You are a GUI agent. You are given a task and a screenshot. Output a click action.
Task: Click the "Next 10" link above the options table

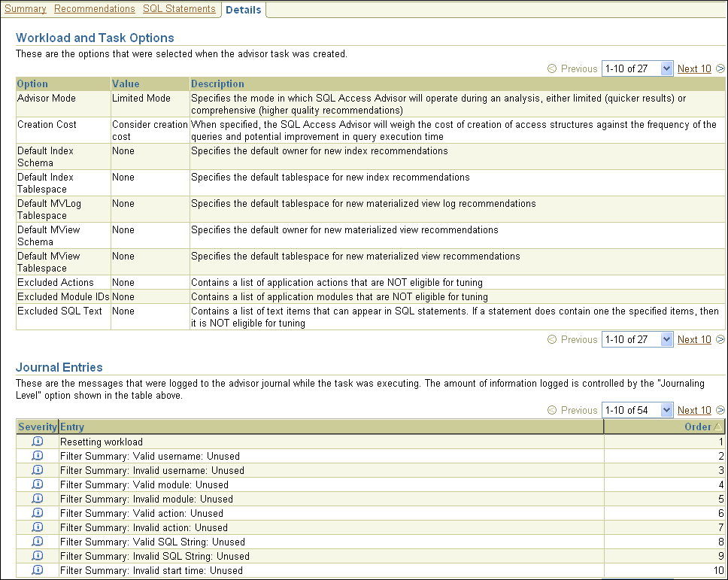[693, 68]
